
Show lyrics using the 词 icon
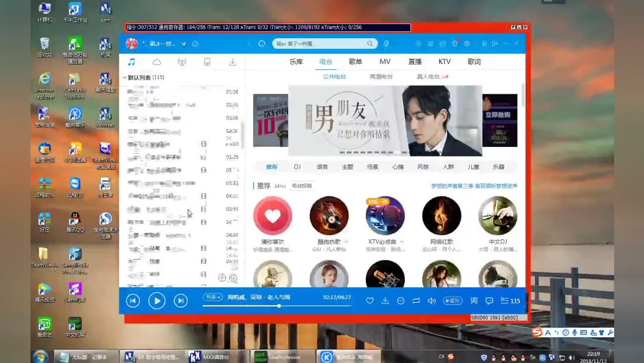[x=473, y=300]
